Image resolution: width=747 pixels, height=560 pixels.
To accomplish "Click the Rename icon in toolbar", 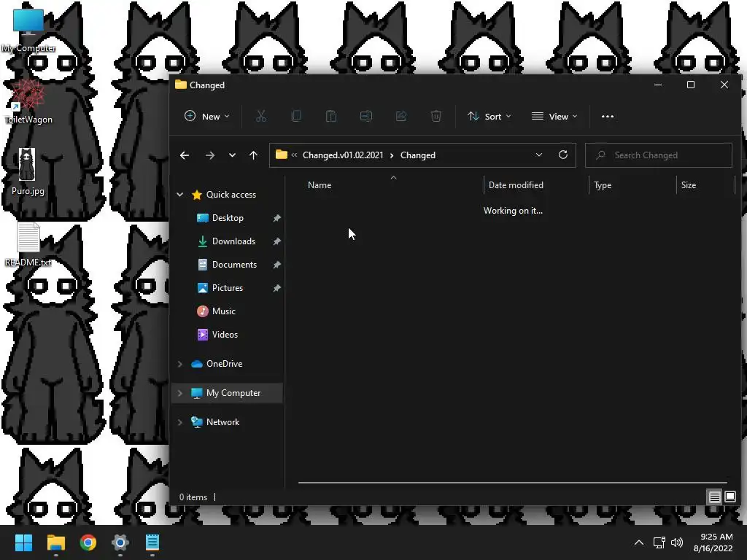I will point(366,116).
